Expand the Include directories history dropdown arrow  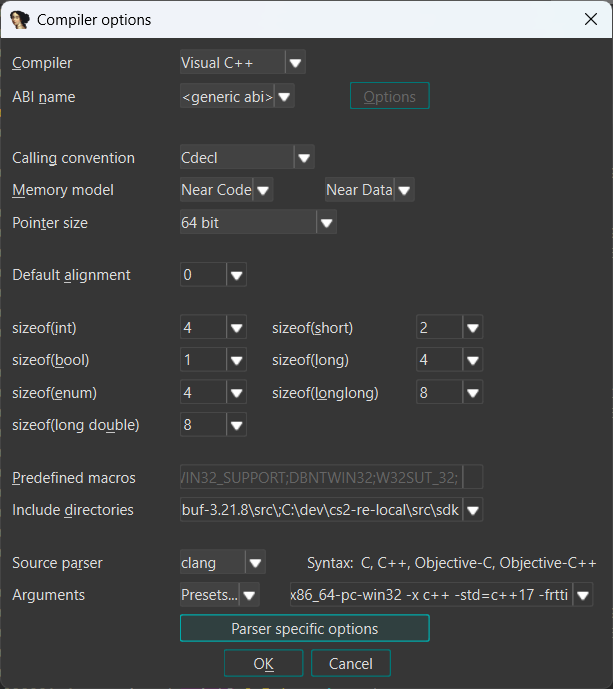click(473, 510)
